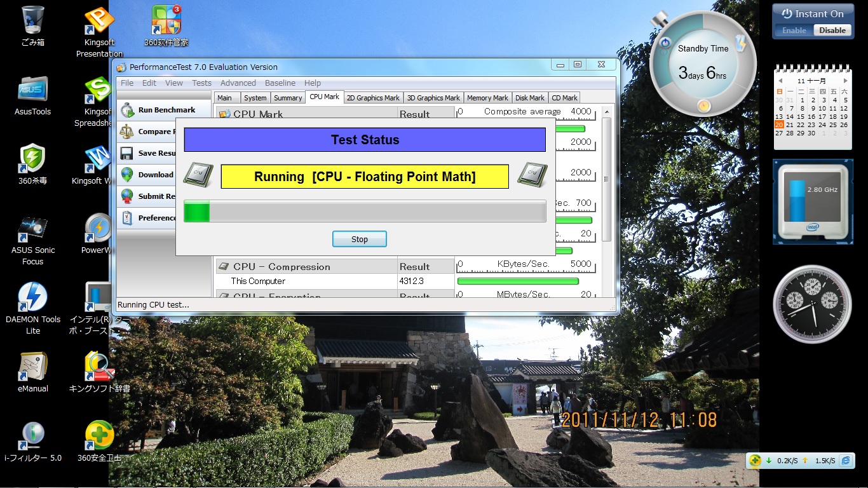Go to previous month in calendar gadget
Image resolution: width=868 pixels, height=488 pixels.
pyautogui.click(x=780, y=81)
